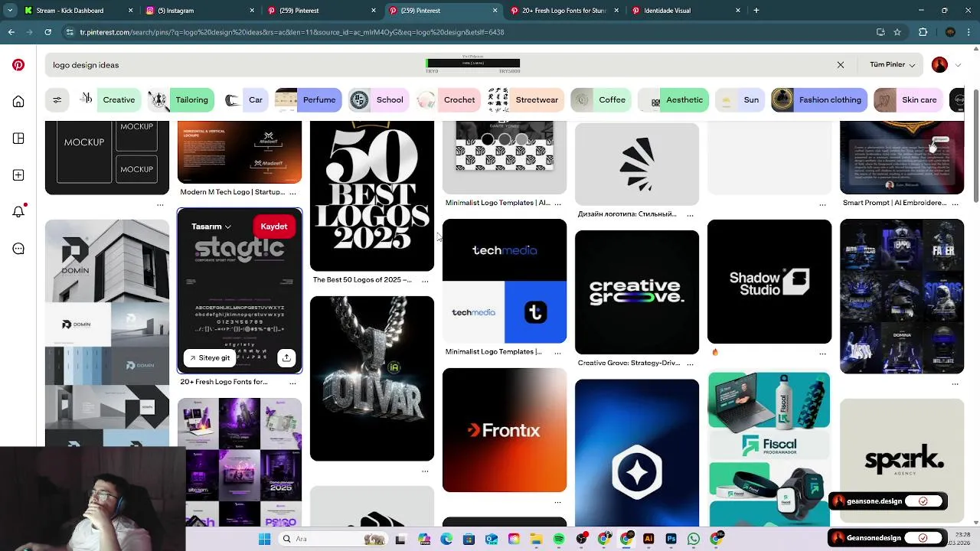Select the Car filter chip

244,100
